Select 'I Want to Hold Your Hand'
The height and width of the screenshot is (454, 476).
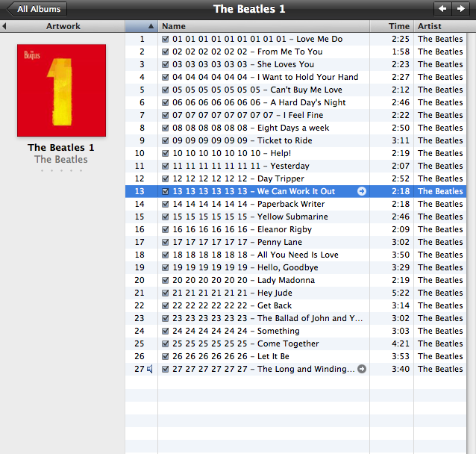point(266,77)
